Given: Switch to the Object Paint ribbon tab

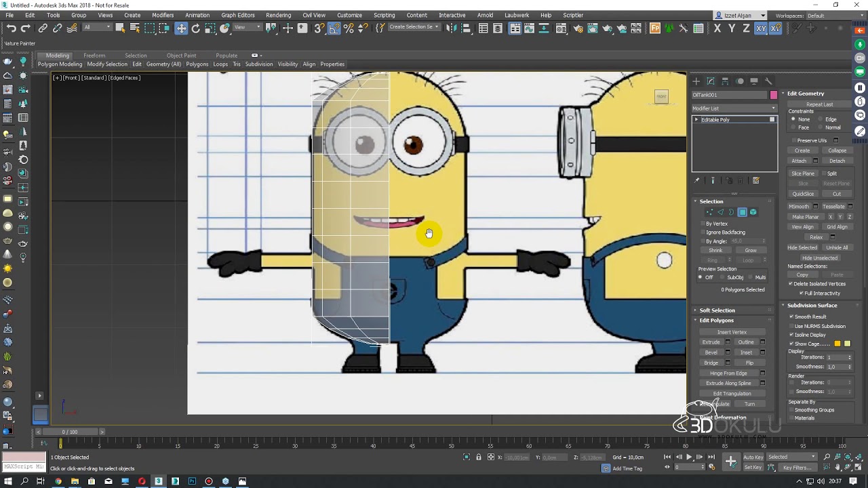Looking at the screenshot, I should pyautogui.click(x=181, y=56).
